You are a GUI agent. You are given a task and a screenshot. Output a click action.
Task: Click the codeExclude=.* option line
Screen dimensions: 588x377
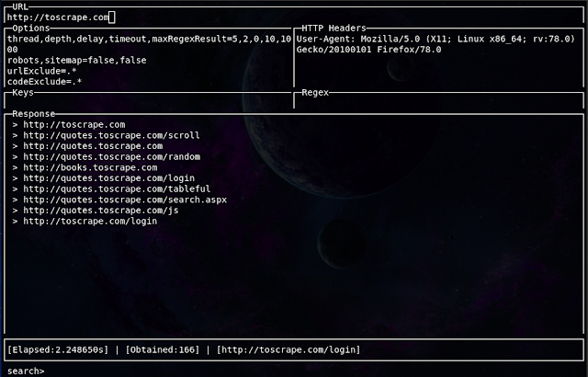pos(45,82)
